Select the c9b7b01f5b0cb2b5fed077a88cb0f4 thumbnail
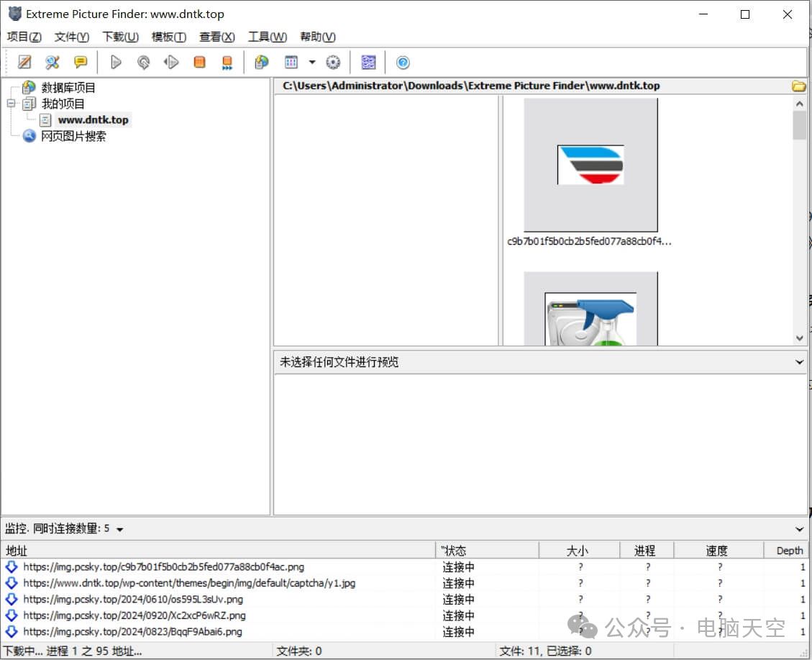The image size is (812, 660). point(590,165)
